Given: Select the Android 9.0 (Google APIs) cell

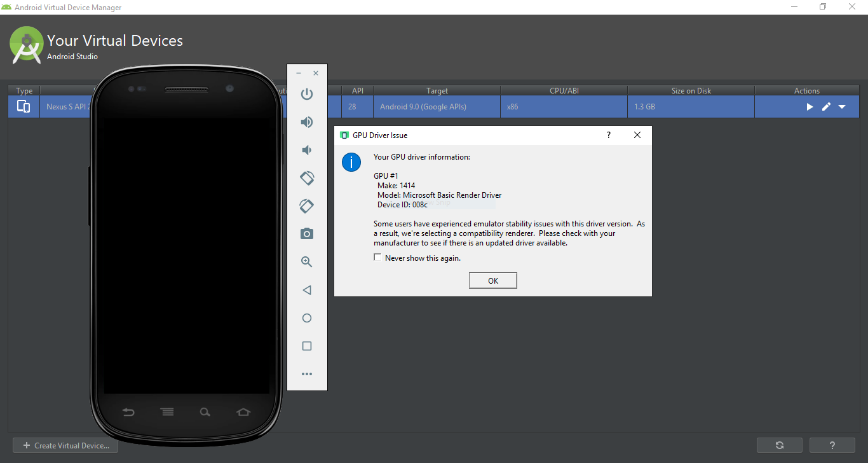Looking at the screenshot, I should click(437, 107).
